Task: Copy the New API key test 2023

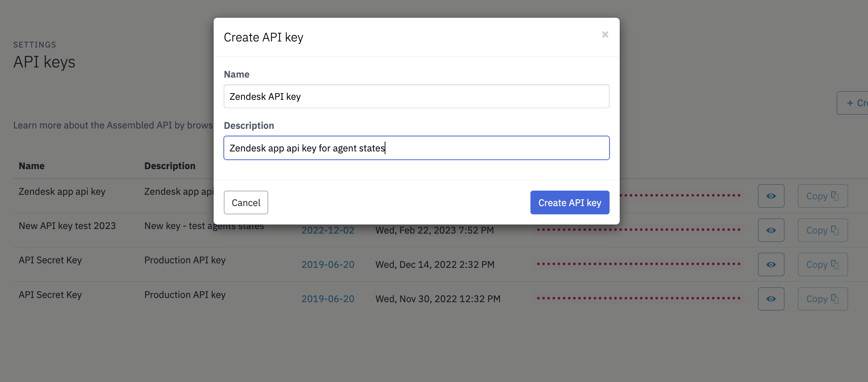Action: (823, 230)
